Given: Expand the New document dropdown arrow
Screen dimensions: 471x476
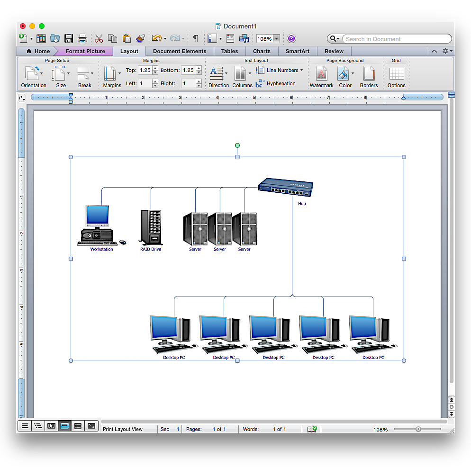Looking at the screenshot, I should click(31, 39).
